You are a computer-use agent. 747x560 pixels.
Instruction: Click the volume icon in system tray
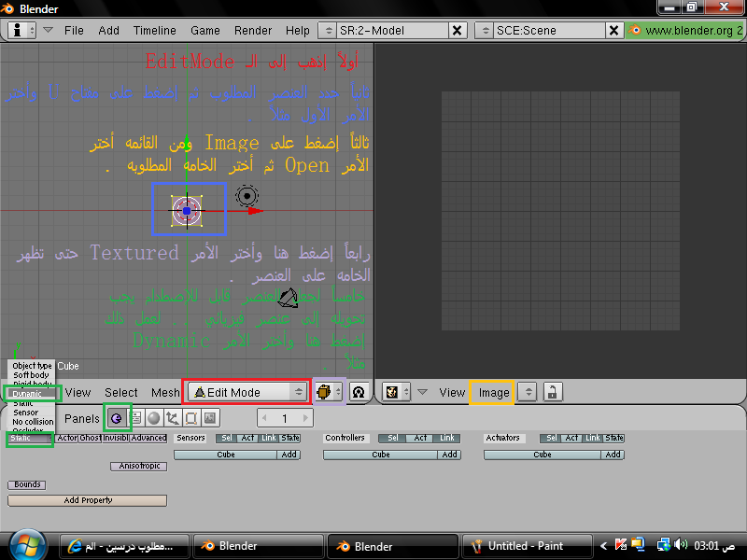tap(682, 545)
